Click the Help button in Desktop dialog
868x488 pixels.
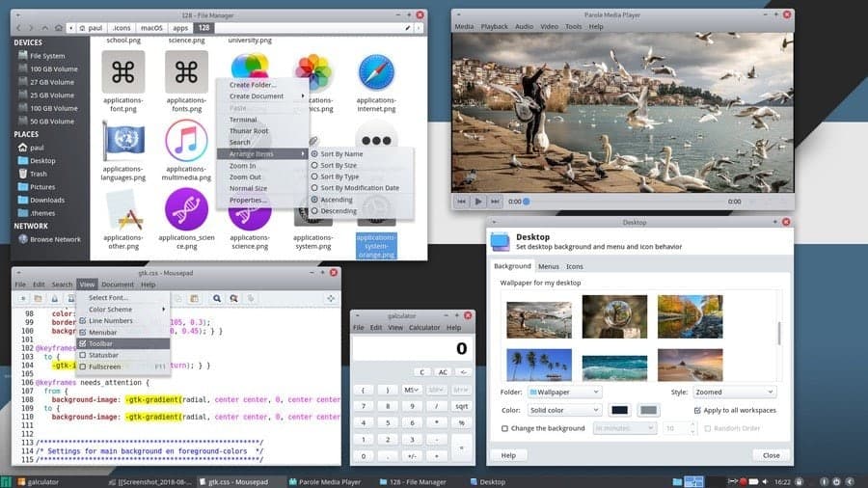coord(508,455)
